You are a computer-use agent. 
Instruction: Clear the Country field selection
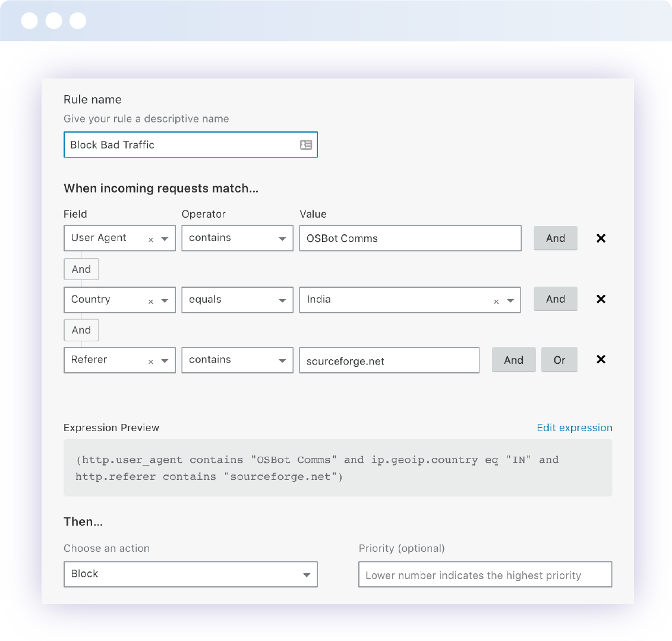coord(151,301)
